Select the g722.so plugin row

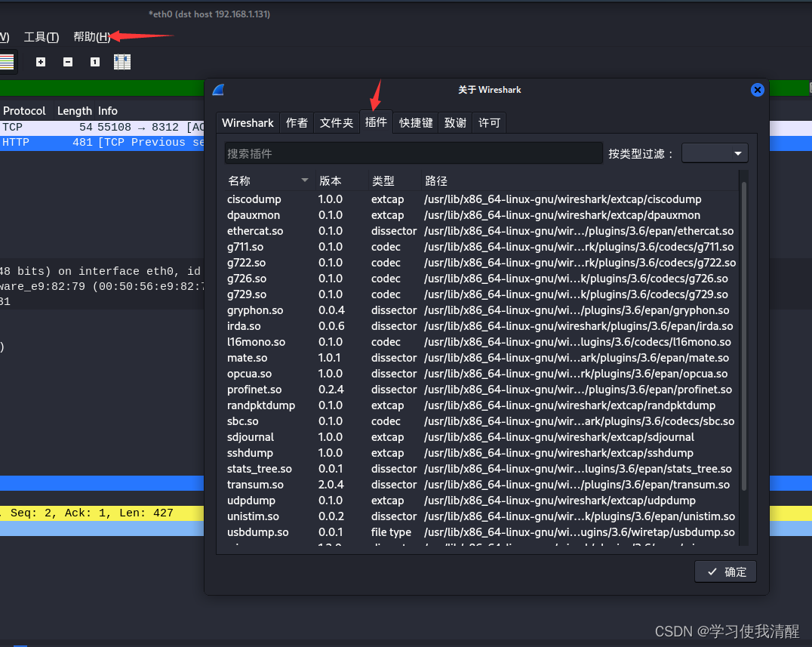pos(481,263)
